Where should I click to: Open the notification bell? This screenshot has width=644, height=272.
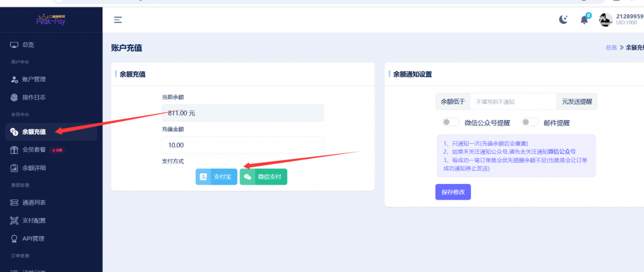pos(584,20)
